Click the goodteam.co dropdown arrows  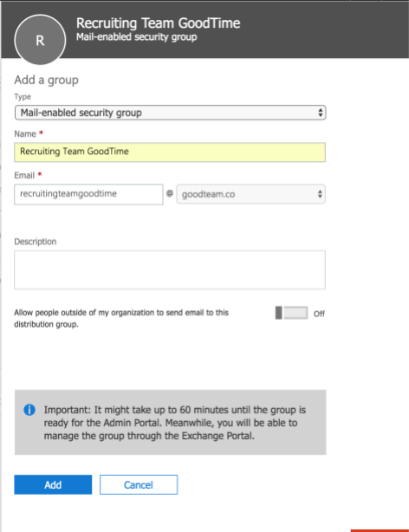(320, 194)
